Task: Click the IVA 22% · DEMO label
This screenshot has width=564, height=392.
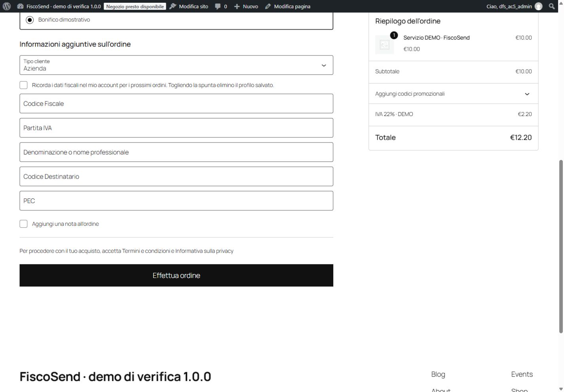Action: pos(394,114)
